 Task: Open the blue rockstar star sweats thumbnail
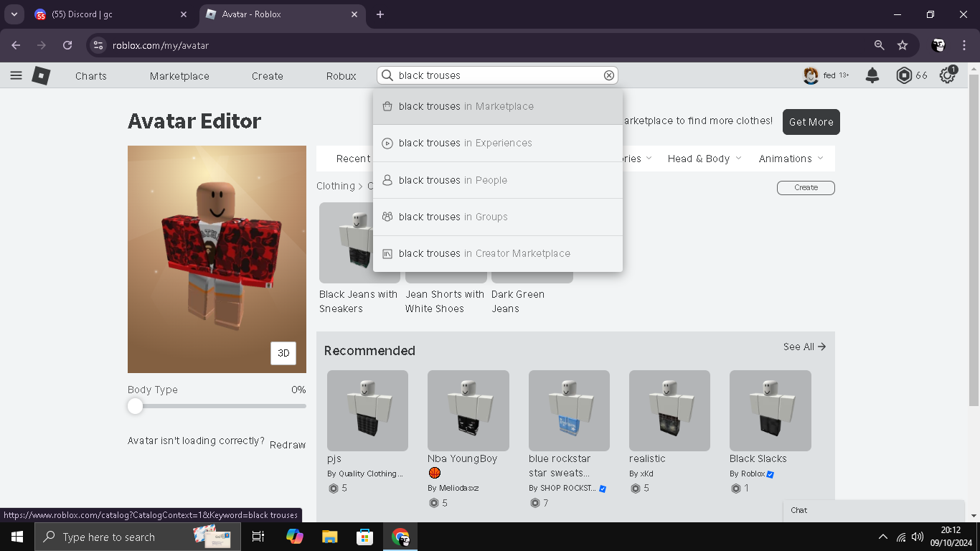[x=569, y=410]
